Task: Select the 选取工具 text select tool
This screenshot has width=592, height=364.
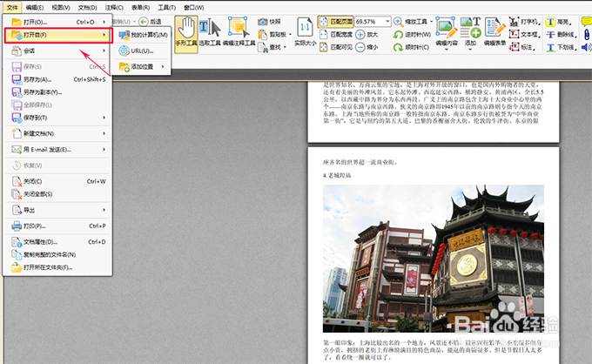Action: coord(210,31)
